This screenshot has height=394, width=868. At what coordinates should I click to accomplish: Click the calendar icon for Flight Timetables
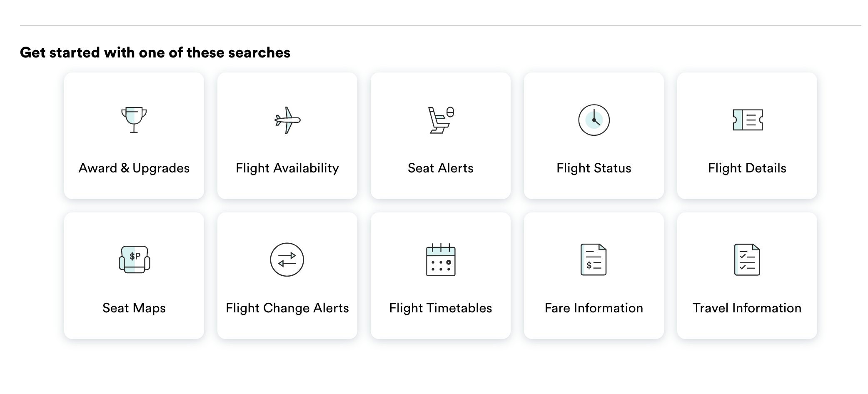coord(441,260)
